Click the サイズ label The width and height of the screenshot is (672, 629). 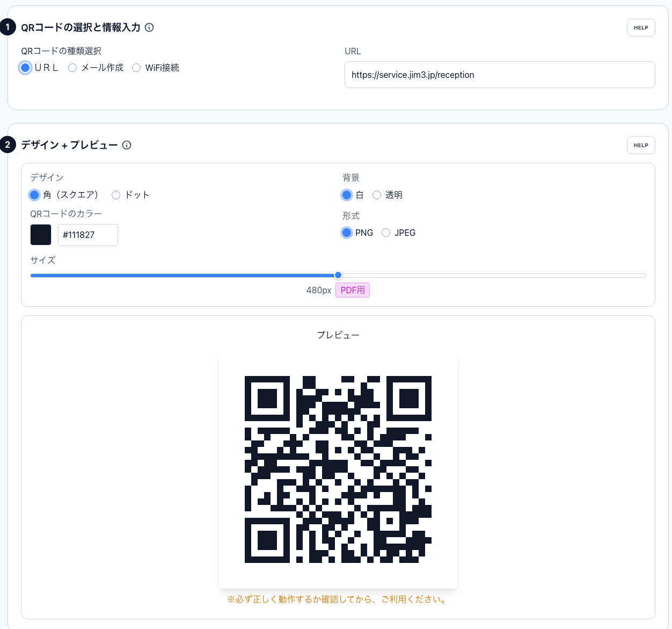coord(43,260)
